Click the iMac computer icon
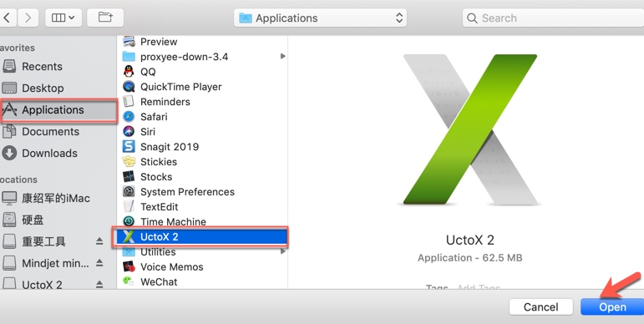644x324 pixels. [x=9, y=198]
